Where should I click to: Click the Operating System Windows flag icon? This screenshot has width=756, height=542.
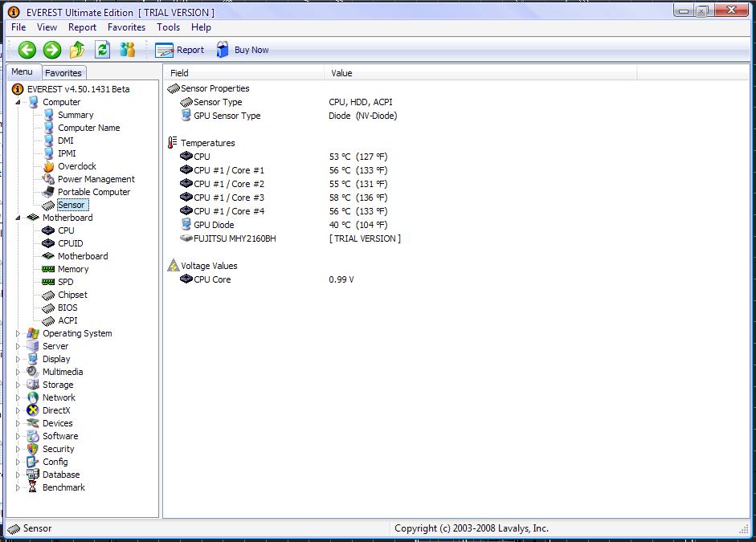(33, 333)
